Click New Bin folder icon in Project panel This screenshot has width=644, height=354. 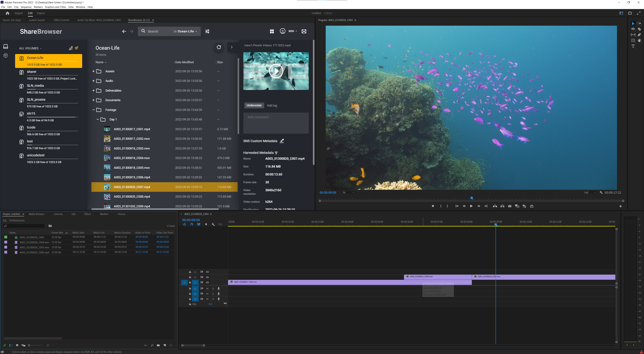[x=158, y=345]
